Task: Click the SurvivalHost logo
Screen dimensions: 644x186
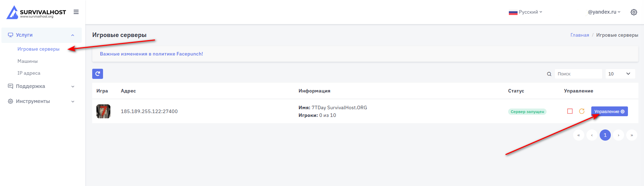Action: [36, 12]
